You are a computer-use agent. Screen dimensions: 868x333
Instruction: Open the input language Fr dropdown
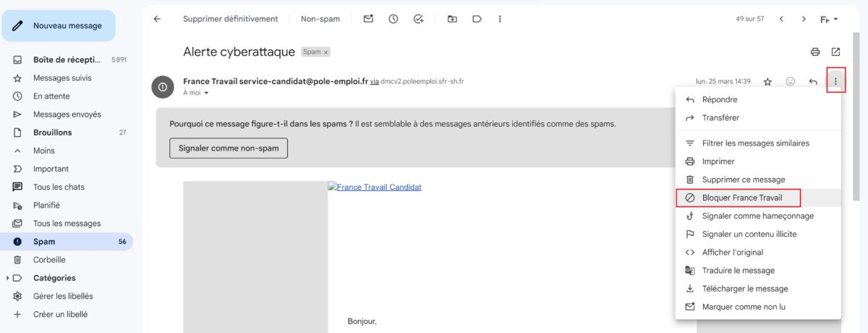[x=829, y=19]
